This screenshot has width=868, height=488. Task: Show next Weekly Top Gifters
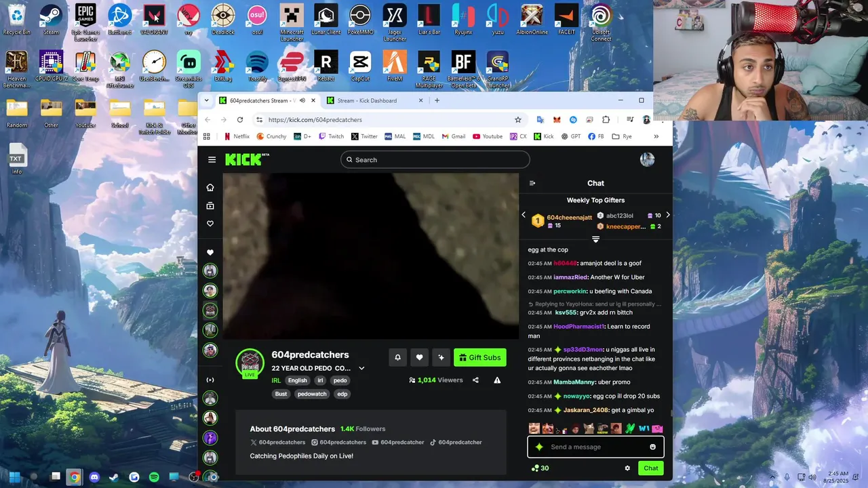[668, 215]
